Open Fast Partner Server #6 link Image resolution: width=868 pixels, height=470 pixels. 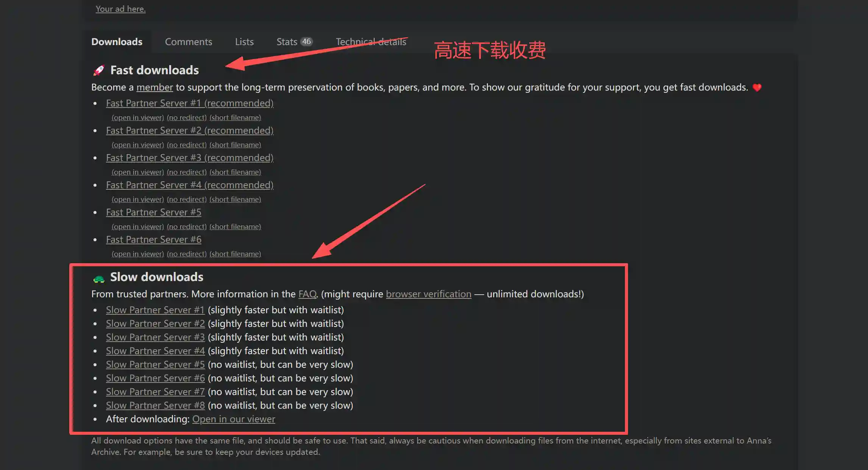click(154, 239)
